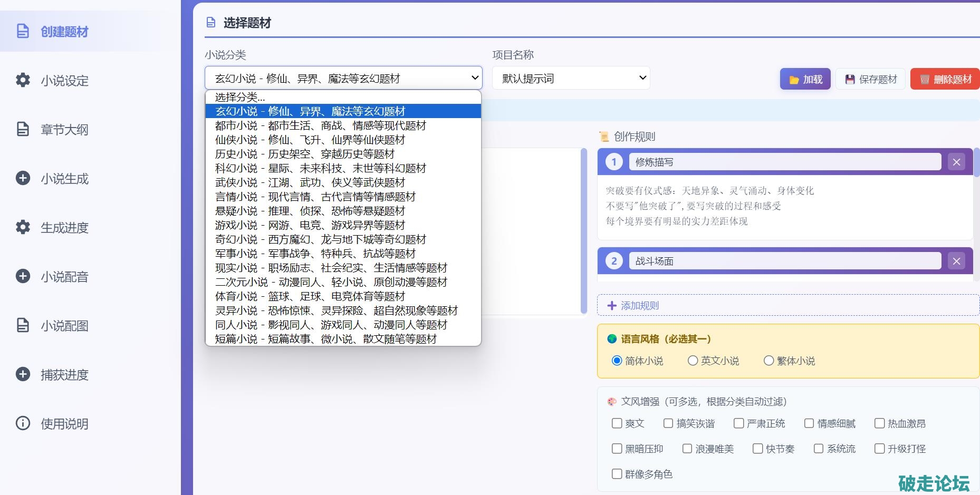Screen dimensions: 980x495
Task: Select 都市小说 from the category list
Action: [x=320, y=125]
